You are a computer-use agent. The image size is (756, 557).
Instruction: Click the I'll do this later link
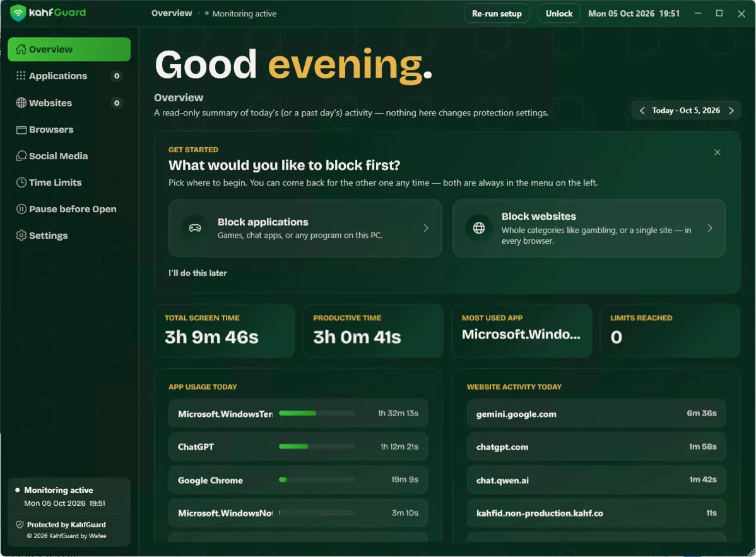pos(198,273)
